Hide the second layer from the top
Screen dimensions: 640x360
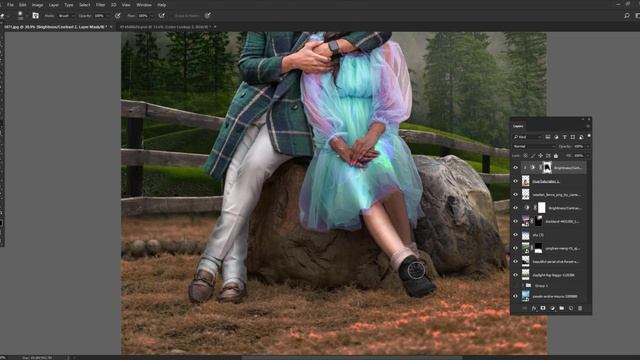click(516, 181)
